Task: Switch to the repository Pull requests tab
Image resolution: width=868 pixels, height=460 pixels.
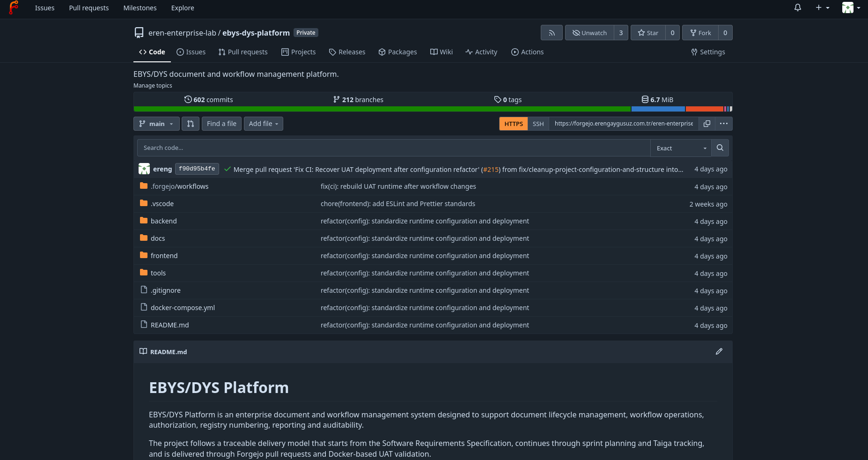Action: (243, 52)
